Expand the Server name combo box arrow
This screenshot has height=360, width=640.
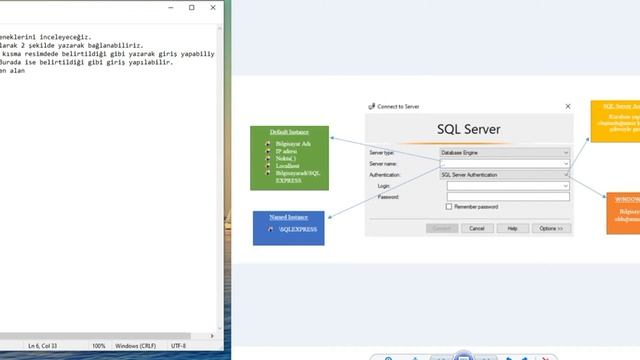pyautogui.click(x=566, y=164)
